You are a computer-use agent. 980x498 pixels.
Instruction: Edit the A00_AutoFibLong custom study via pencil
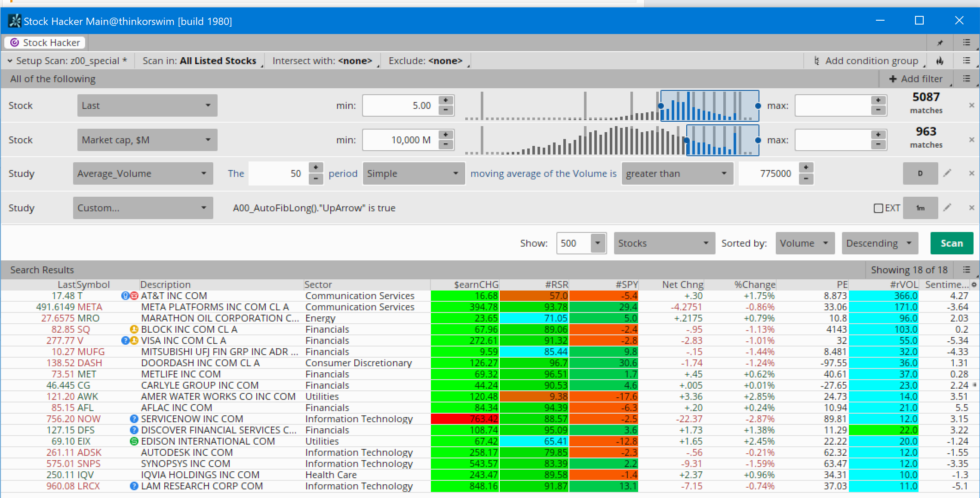[x=947, y=207]
